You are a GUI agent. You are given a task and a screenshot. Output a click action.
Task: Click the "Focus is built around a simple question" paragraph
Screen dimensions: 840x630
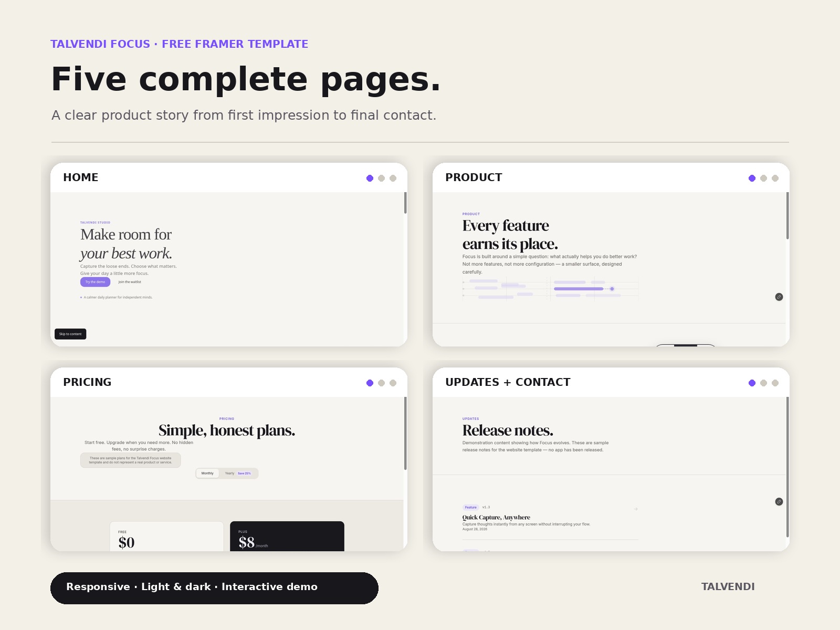[x=550, y=264]
